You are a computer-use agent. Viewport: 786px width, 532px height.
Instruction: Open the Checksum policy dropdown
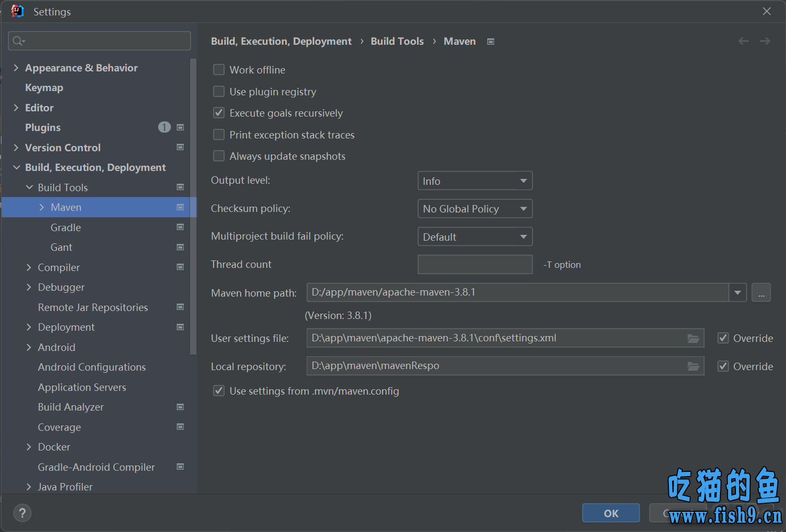click(x=475, y=209)
